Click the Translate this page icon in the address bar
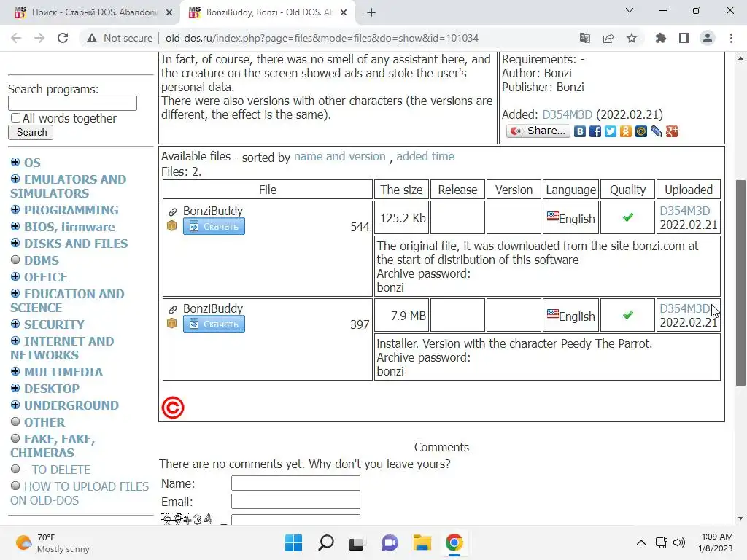The width and height of the screenshot is (747, 560). pos(584,38)
